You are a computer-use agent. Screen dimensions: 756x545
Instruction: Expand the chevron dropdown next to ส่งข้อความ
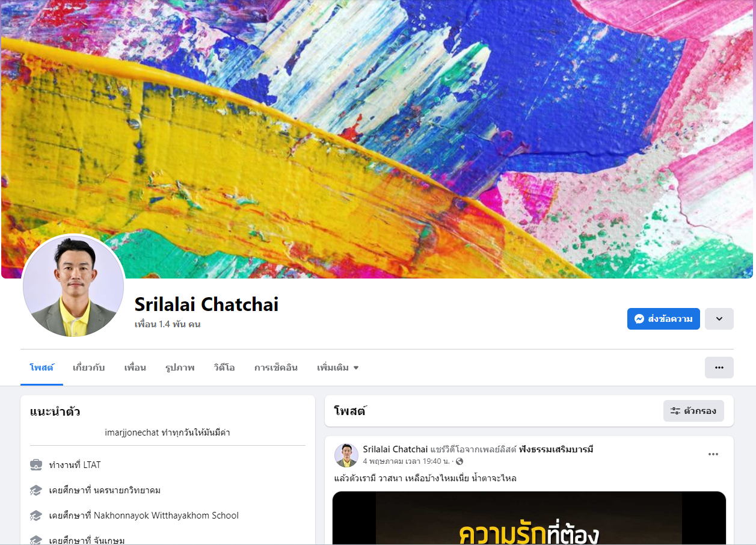[719, 319]
